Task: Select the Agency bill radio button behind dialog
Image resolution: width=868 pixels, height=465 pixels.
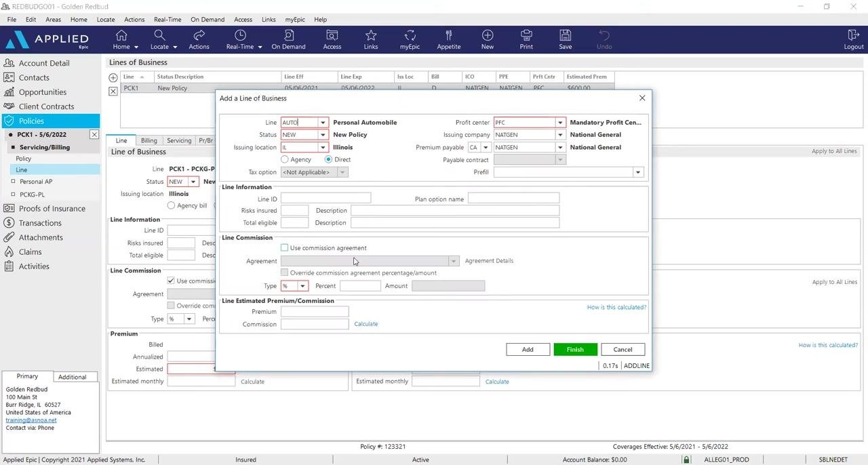Action: [171, 205]
